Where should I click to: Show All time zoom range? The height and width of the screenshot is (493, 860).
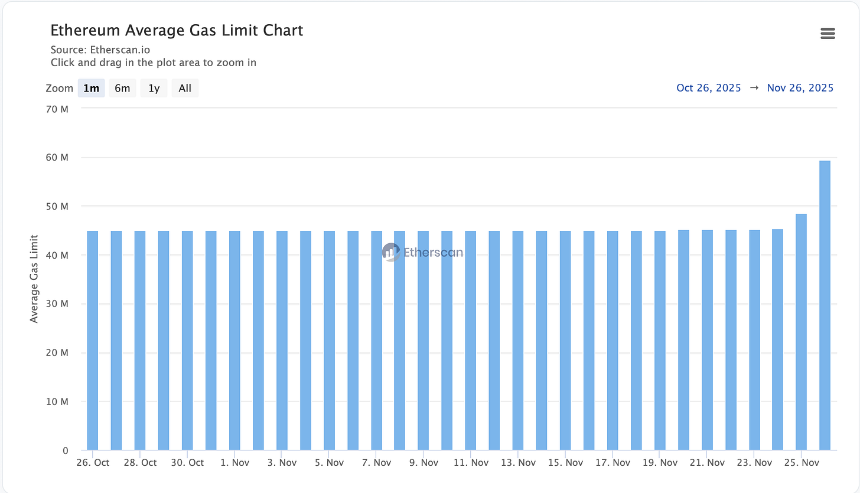pos(185,88)
